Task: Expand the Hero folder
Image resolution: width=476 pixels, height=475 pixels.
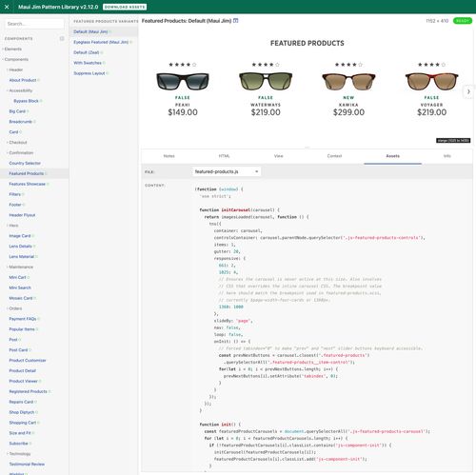Action: pos(12,226)
